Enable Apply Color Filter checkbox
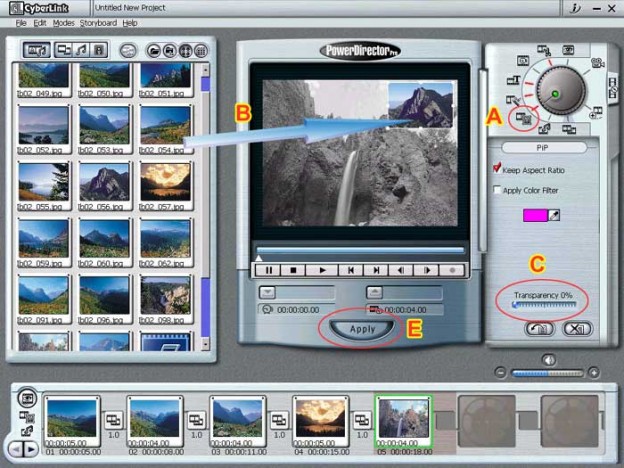This screenshot has width=624, height=468. click(x=497, y=190)
